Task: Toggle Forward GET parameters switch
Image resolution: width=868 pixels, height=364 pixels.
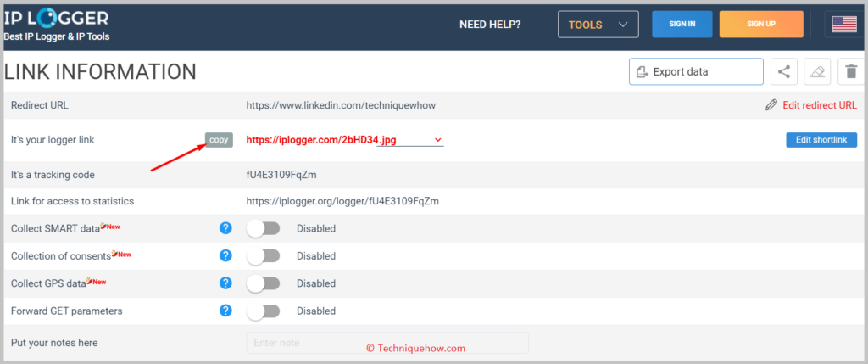Action: [x=263, y=311]
